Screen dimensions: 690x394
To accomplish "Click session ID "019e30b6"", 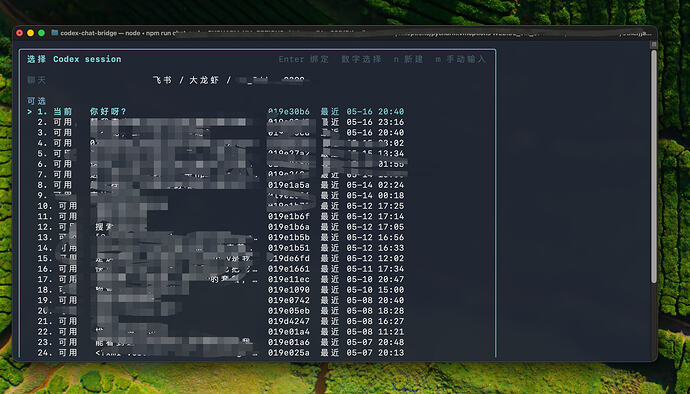I will click(x=289, y=112).
